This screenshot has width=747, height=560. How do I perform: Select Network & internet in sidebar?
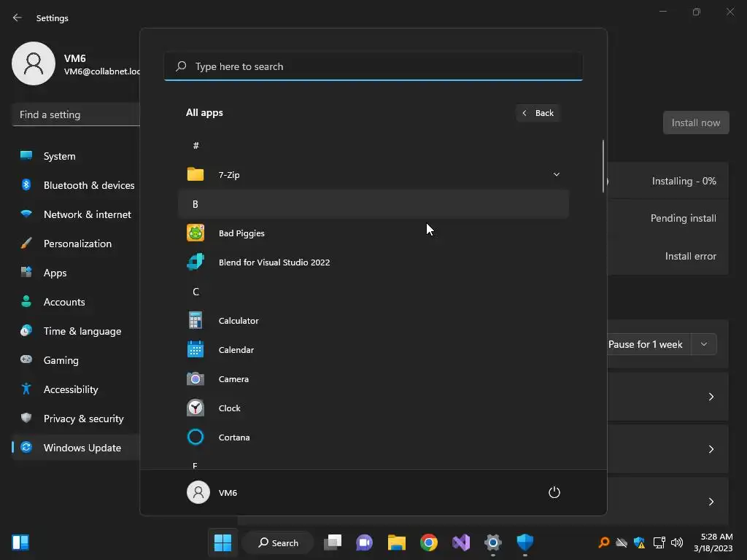tap(76, 214)
